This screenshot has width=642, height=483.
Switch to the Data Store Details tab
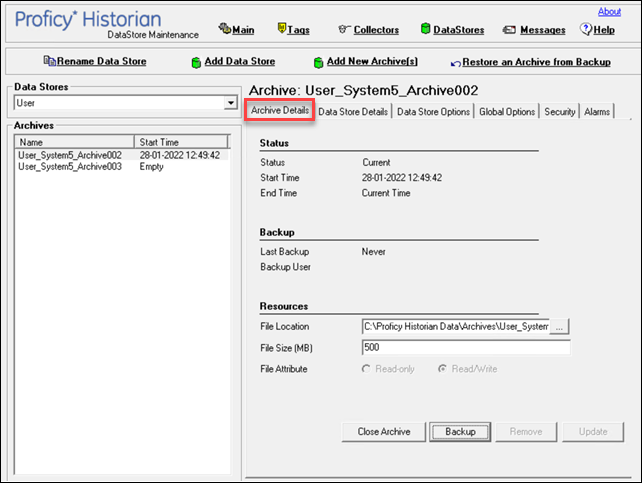point(353,112)
